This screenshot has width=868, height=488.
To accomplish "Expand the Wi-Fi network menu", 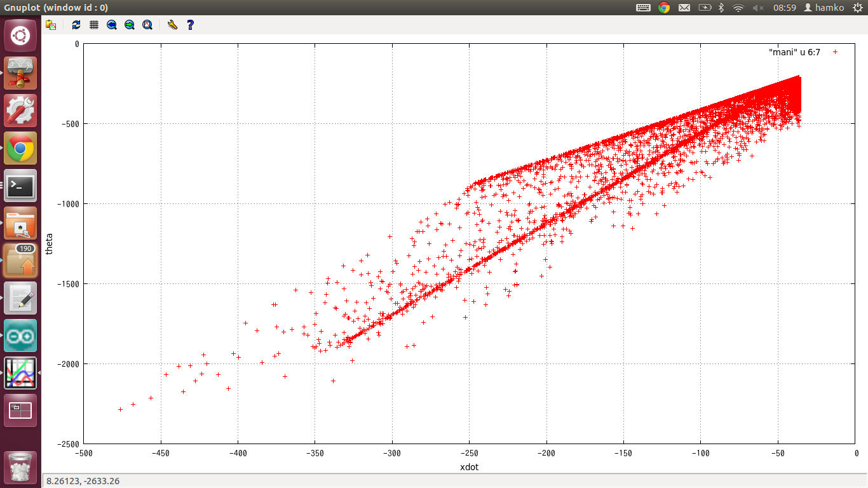I will (738, 8).
